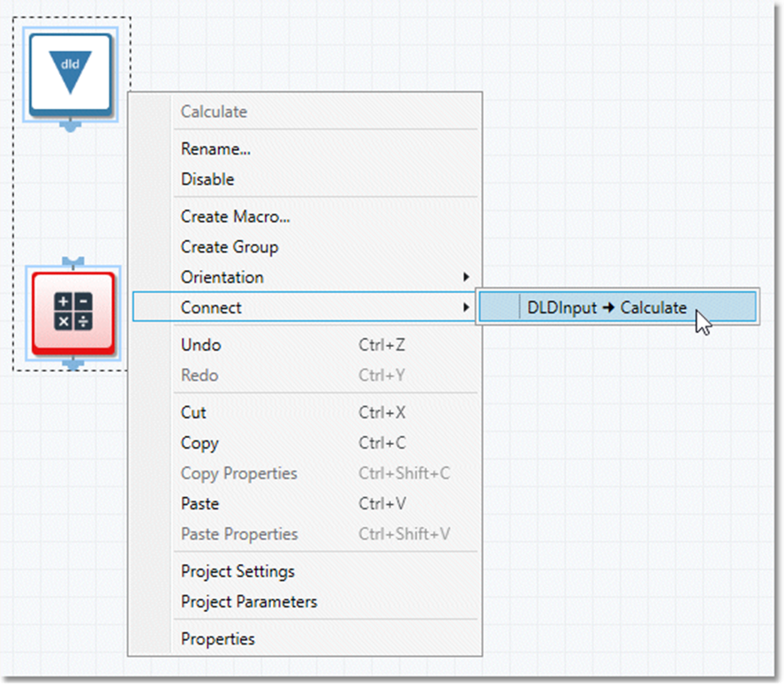Click the DLD input node icon

click(x=71, y=74)
